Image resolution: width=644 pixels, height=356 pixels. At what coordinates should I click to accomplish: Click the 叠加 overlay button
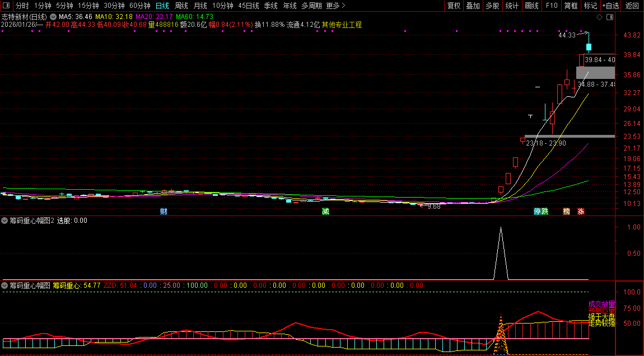click(x=473, y=6)
